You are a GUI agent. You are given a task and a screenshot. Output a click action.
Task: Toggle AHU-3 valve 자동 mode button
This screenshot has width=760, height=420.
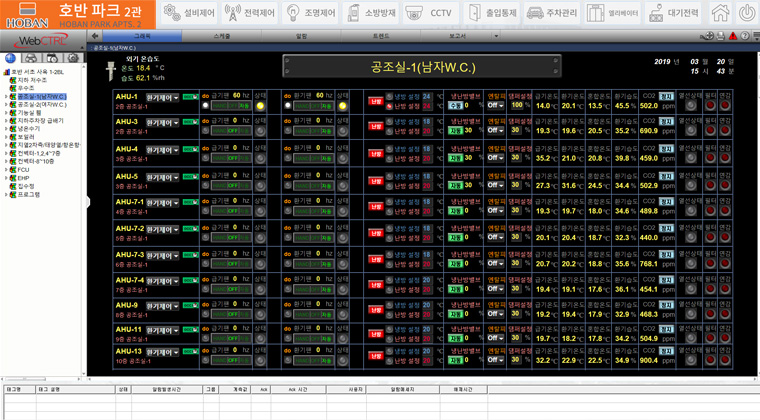click(455, 130)
